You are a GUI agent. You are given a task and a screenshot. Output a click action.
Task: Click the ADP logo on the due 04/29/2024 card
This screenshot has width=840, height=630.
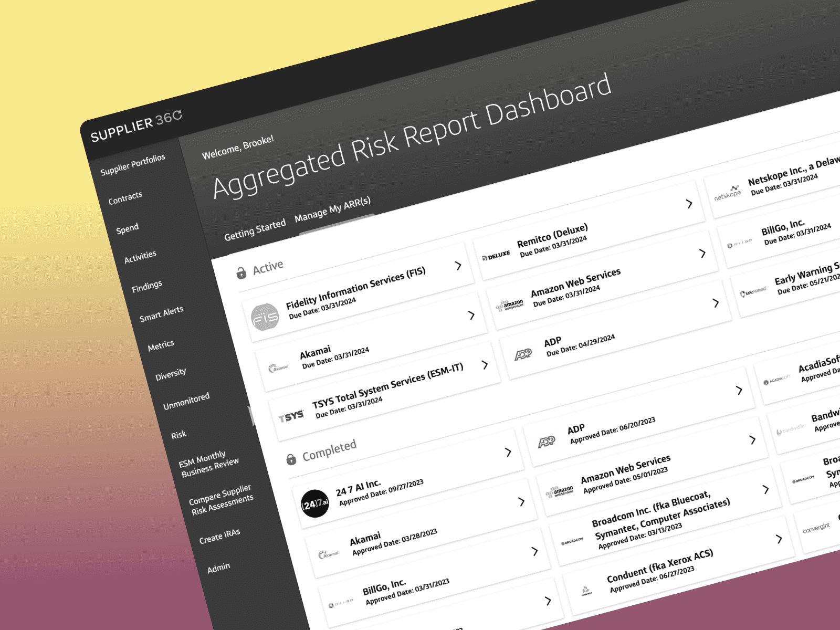pyautogui.click(x=523, y=355)
